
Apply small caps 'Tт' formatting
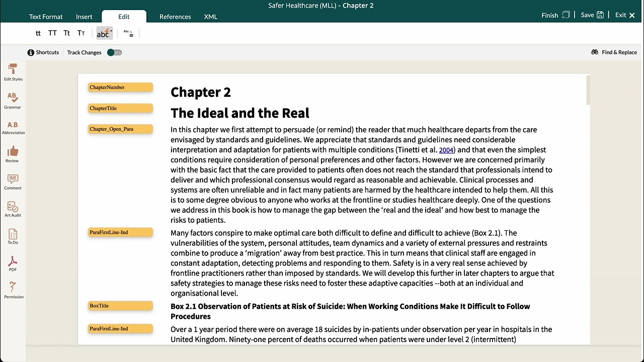[x=81, y=33]
